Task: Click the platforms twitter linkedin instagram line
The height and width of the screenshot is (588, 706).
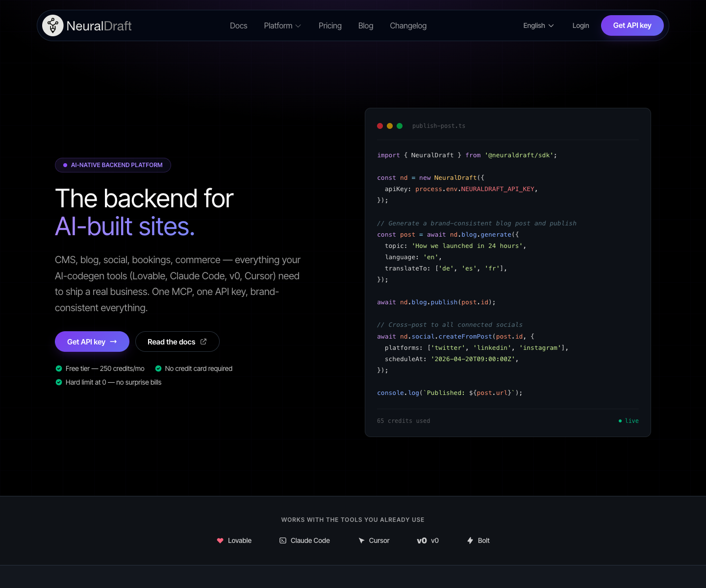Action: pos(477,348)
